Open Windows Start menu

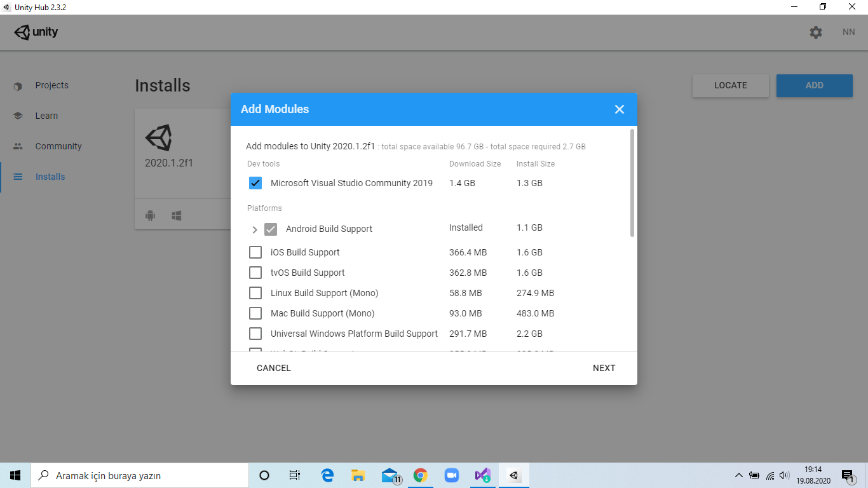point(15,475)
